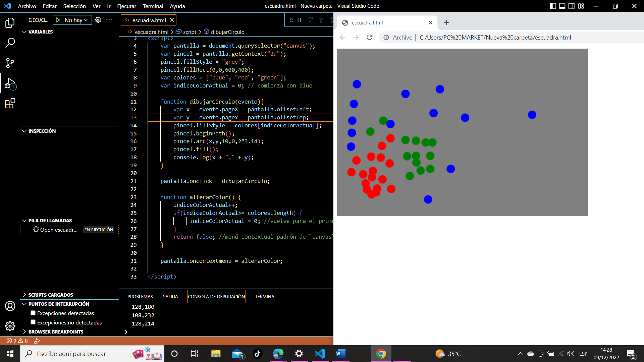
Task: Click debug Step Over button
Action: pyautogui.click(x=310, y=20)
